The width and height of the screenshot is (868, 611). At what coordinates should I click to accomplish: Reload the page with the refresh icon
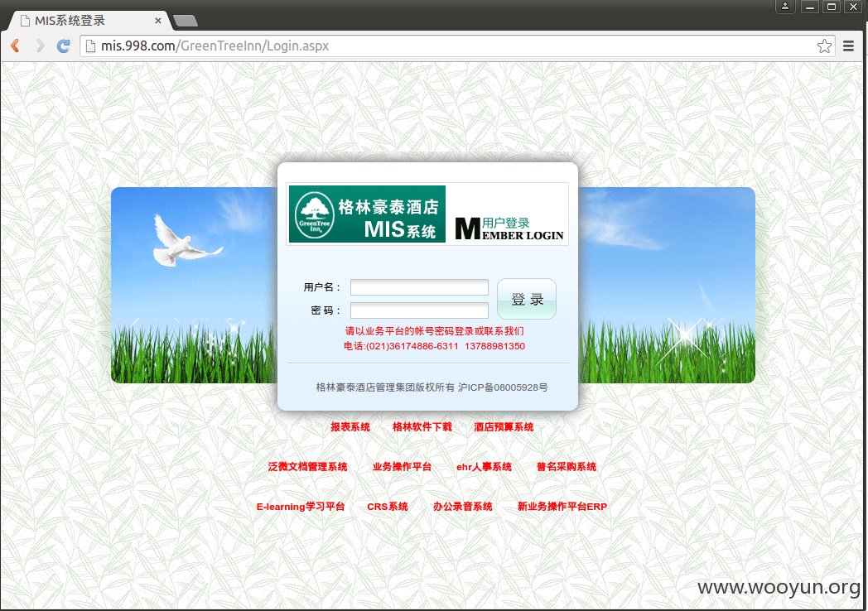tap(64, 46)
